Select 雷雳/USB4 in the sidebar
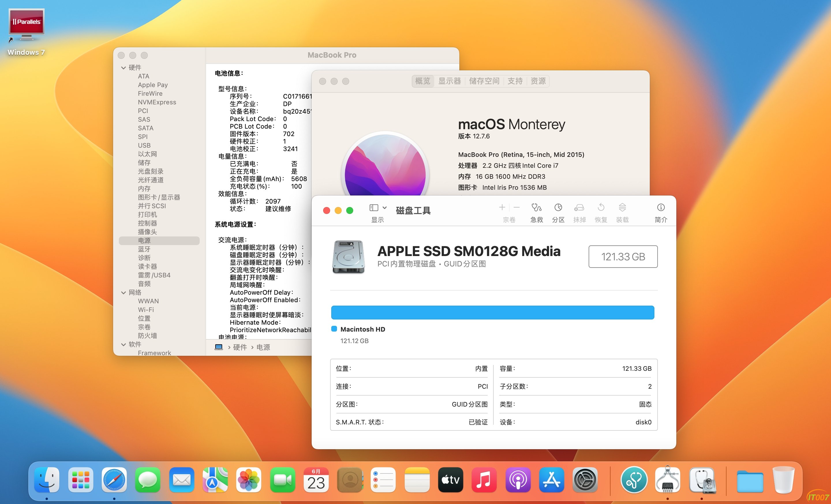Image resolution: width=831 pixels, height=504 pixels. [x=154, y=275]
